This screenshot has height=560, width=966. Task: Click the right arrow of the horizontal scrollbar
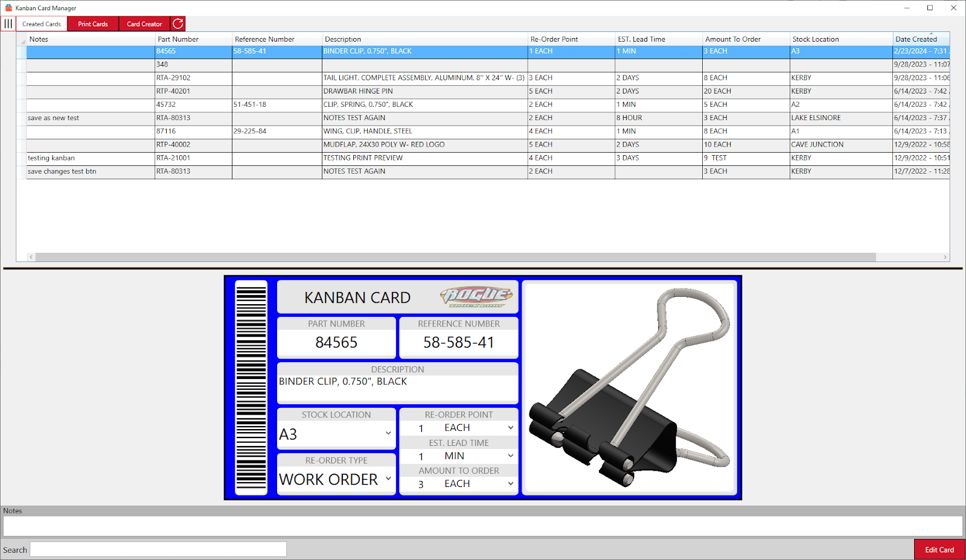[945, 257]
